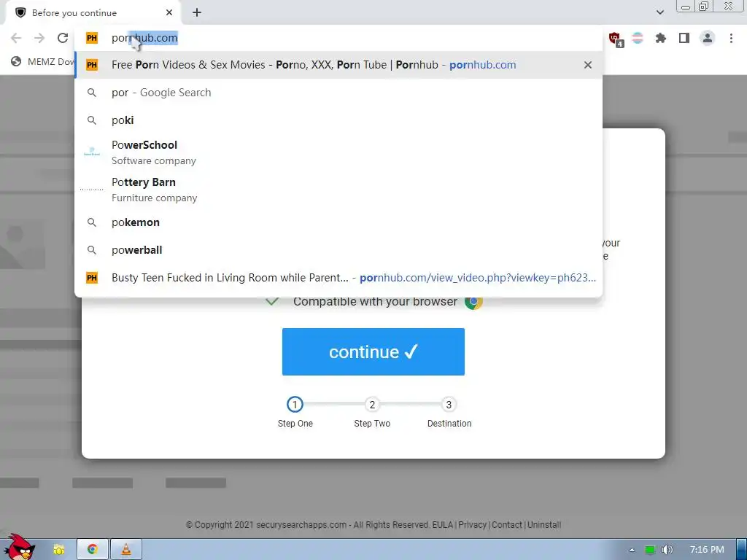Click the striped flag extension icon
This screenshot has height=560, width=747.
[x=637, y=38]
